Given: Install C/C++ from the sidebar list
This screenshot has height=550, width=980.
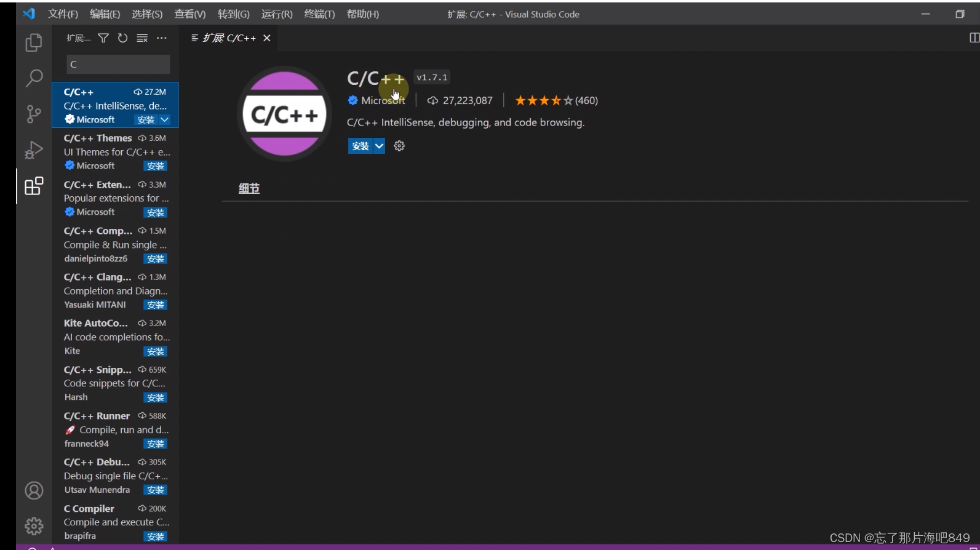Looking at the screenshot, I should pyautogui.click(x=146, y=120).
